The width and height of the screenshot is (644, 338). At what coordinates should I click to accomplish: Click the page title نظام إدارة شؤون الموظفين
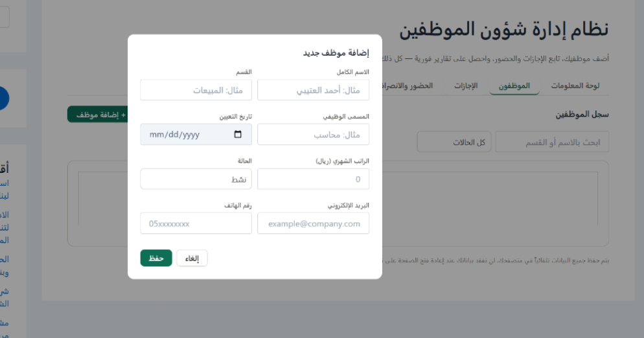(x=504, y=29)
